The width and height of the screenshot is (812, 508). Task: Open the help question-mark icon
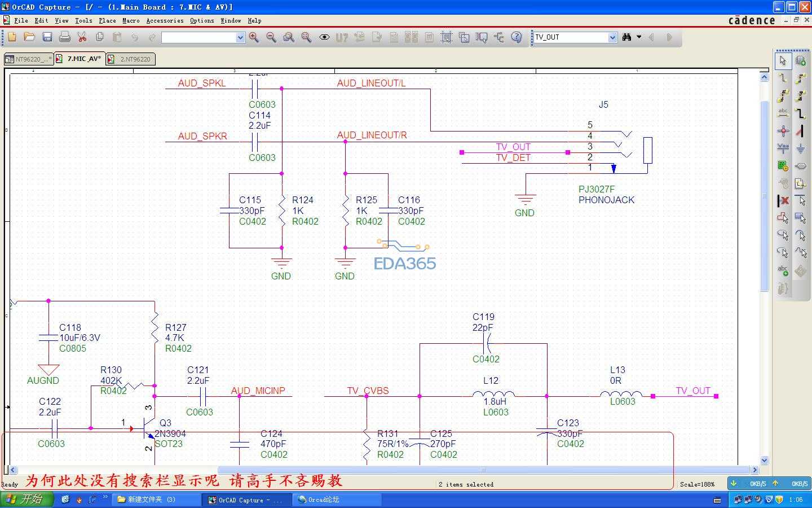pyautogui.click(x=516, y=37)
